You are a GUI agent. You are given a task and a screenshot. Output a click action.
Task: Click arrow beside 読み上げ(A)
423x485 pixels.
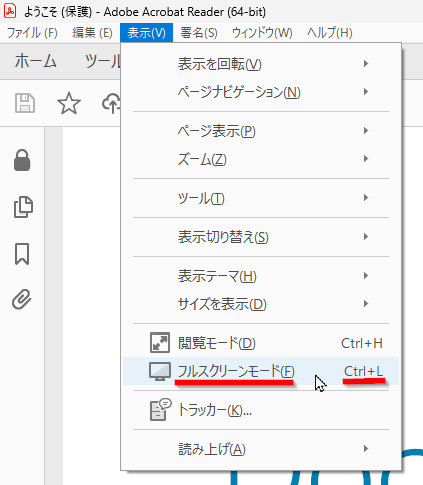click(366, 448)
